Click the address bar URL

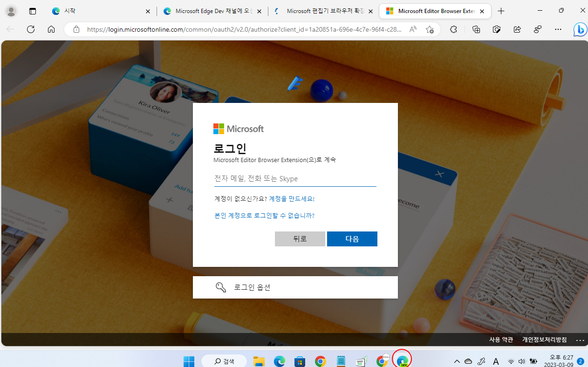(244, 29)
